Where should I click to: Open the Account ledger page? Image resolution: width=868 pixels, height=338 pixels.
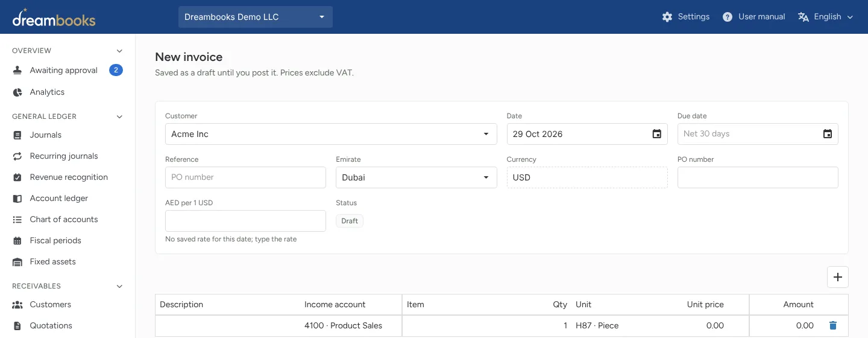[59, 199]
